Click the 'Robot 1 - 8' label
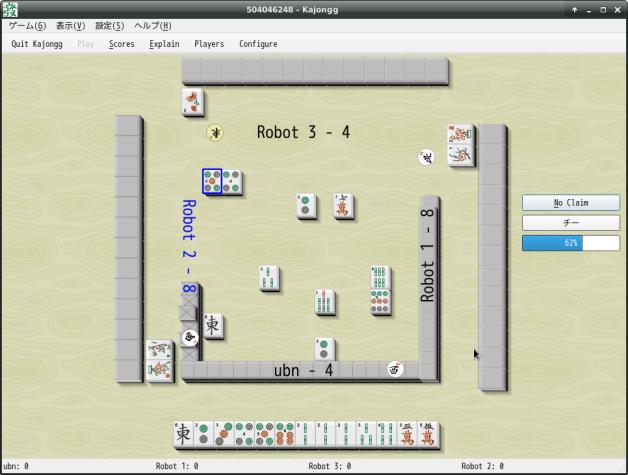 pos(427,255)
